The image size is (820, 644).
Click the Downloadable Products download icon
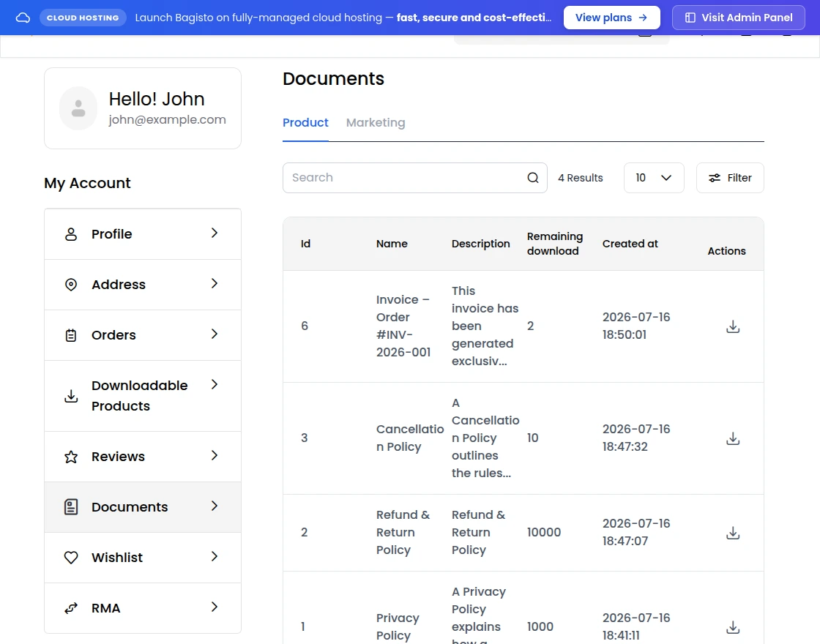point(71,396)
